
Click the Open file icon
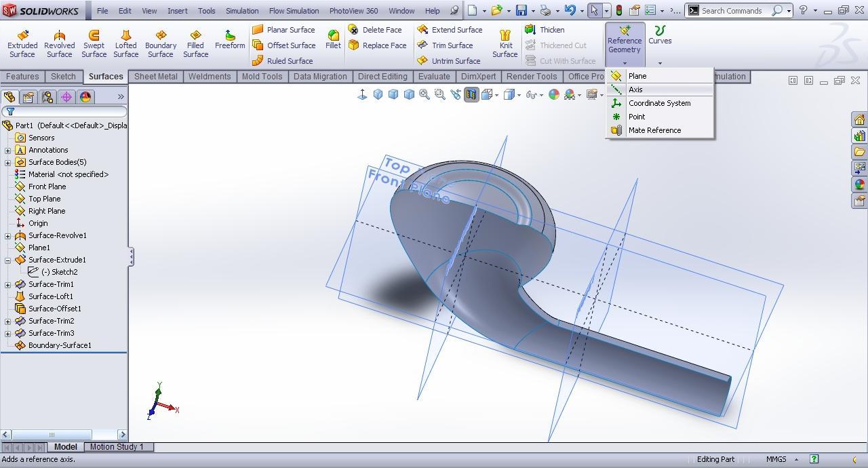[x=497, y=10]
